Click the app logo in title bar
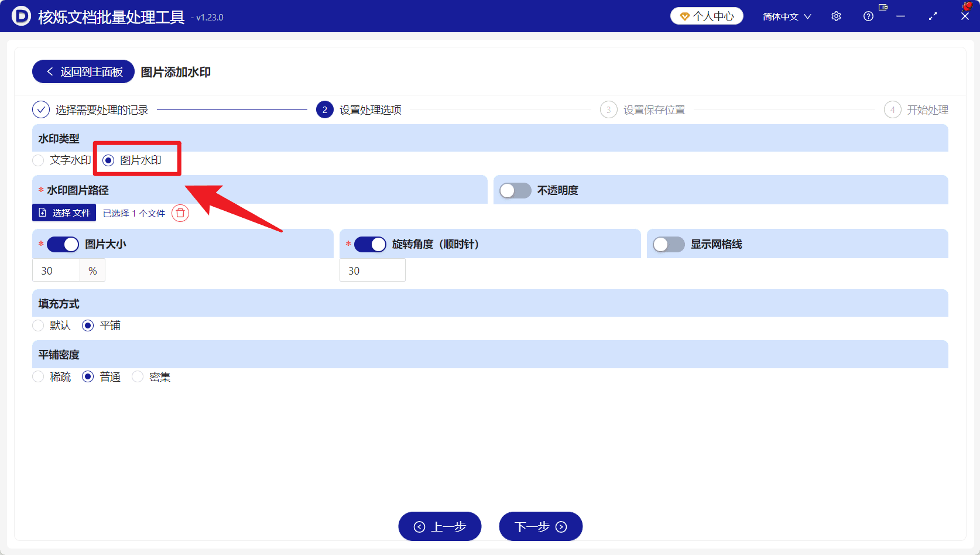This screenshot has width=980, height=555. click(x=21, y=16)
